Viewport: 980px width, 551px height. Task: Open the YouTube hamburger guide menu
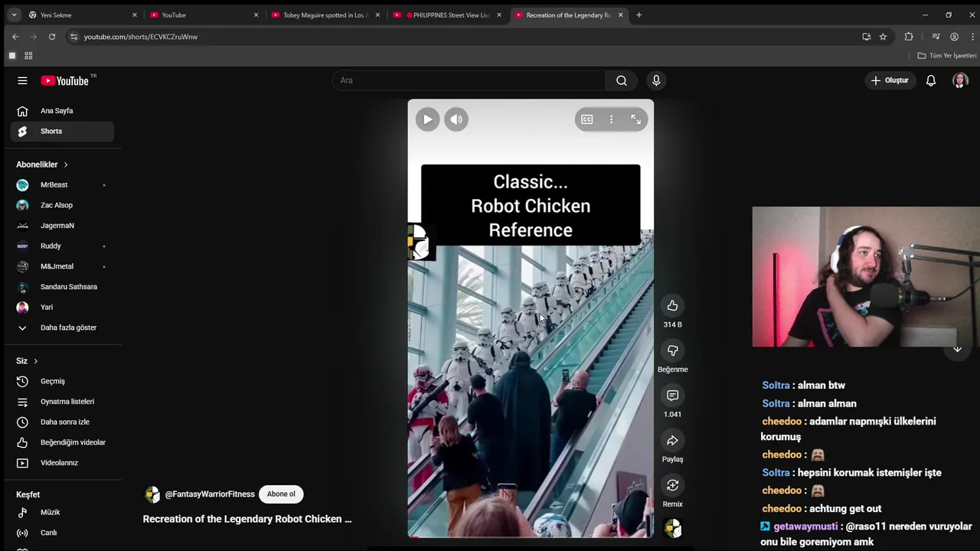22,80
